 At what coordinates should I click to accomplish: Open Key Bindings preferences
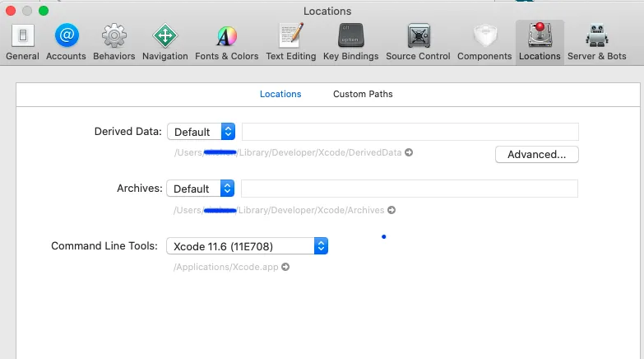[x=350, y=42]
